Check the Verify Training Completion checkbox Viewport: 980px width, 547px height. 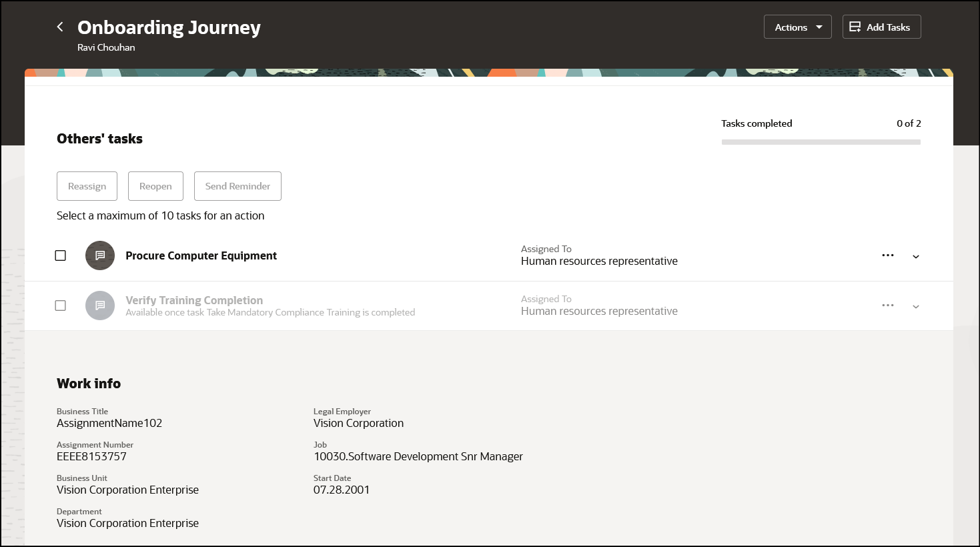(61, 306)
